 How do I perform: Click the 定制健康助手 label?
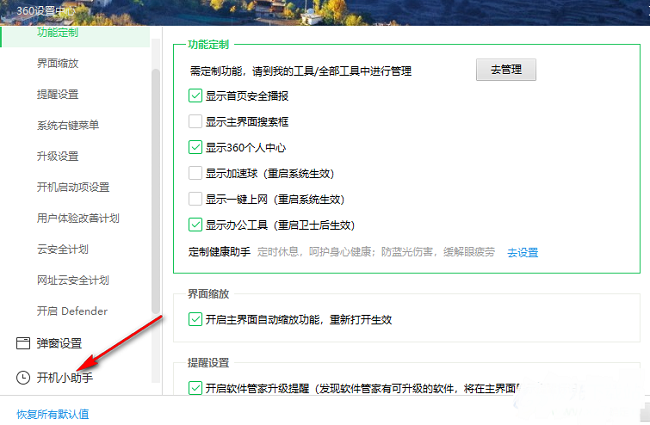219,252
